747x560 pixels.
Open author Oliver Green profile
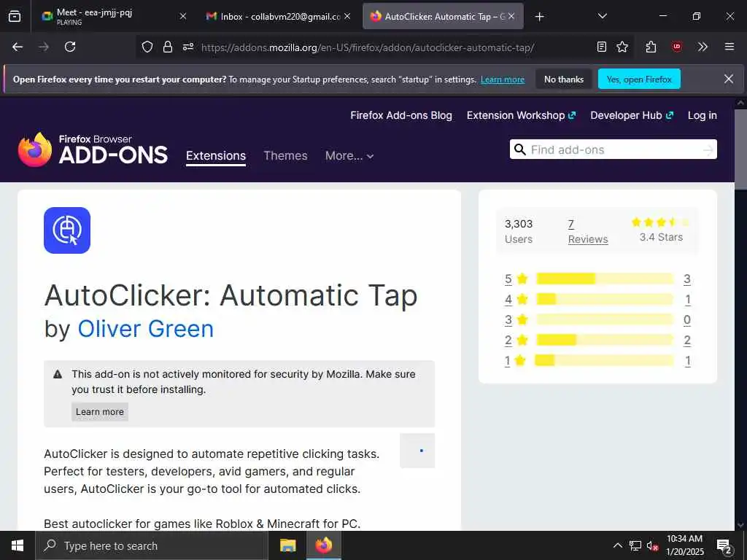[x=146, y=329]
